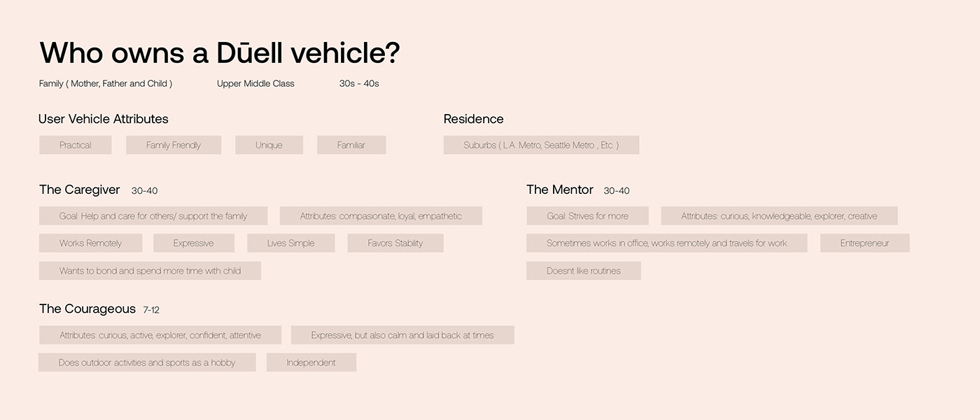Viewport: 980px width, 420px height.
Task: Click the Entrepreneur tag
Action: point(864,243)
